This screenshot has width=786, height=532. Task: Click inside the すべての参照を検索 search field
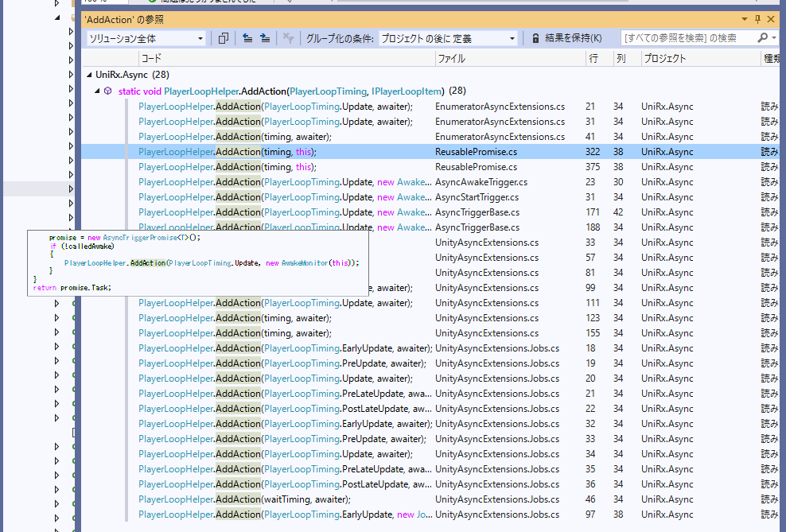pos(687,38)
